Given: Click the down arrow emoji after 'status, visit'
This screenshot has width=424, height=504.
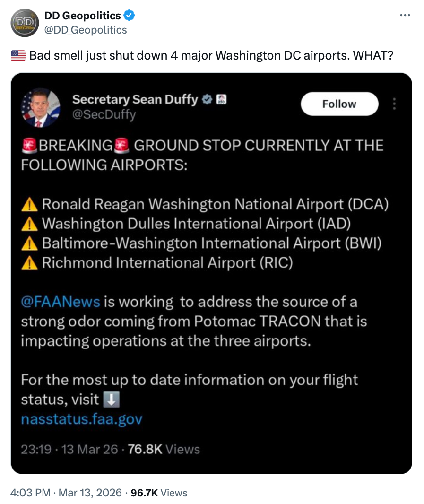Looking at the screenshot, I should pos(112,400).
